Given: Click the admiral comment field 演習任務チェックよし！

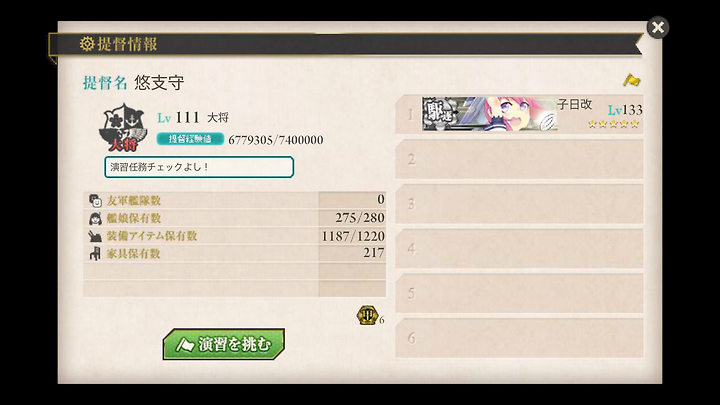Looking at the screenshot, I should [199, 167].
